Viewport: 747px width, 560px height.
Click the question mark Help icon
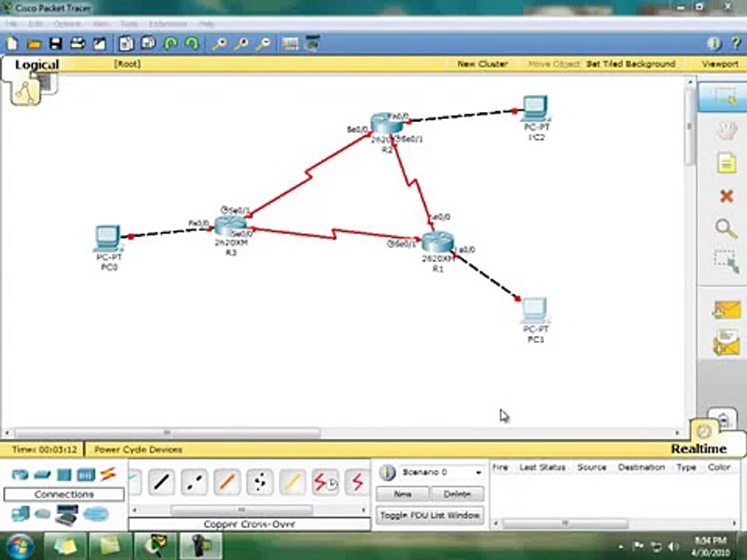736,44
